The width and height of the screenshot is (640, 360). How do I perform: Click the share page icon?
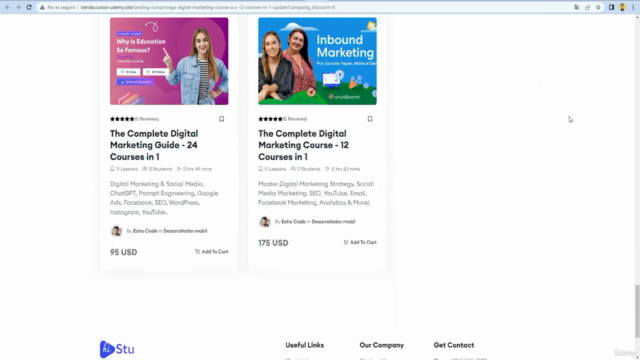click(587, 7)
